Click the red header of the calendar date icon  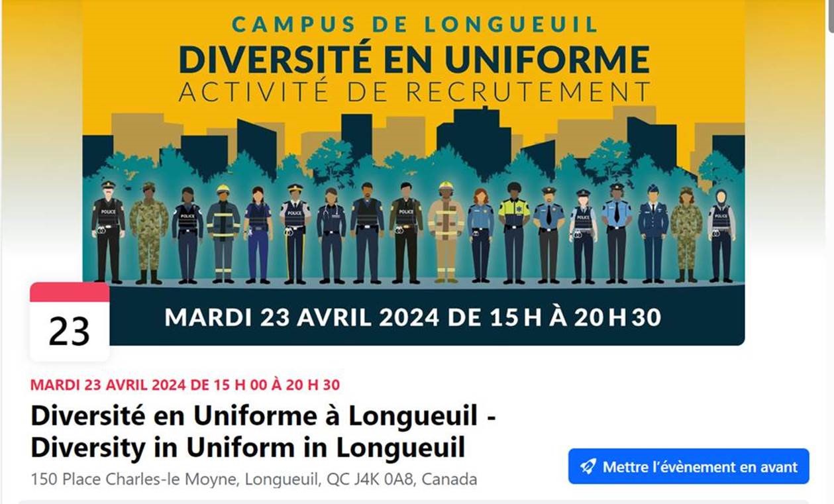pyautogui.click(x=70, y=292)
